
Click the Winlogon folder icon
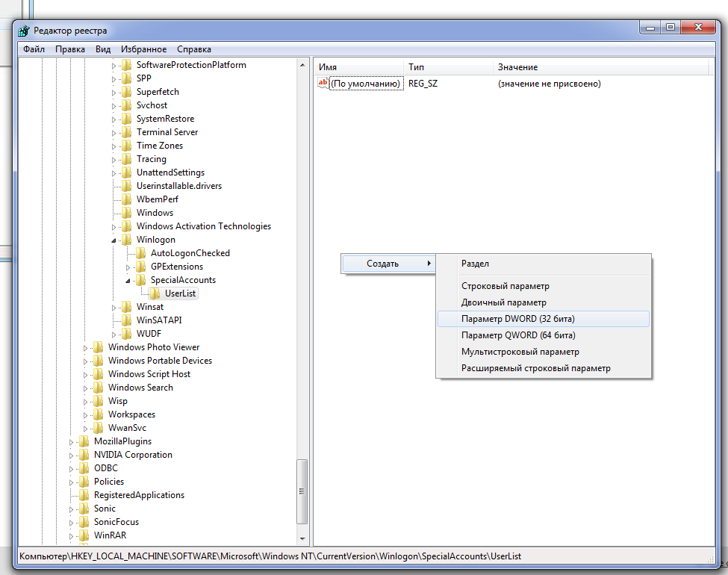click(x=127, y=240)
